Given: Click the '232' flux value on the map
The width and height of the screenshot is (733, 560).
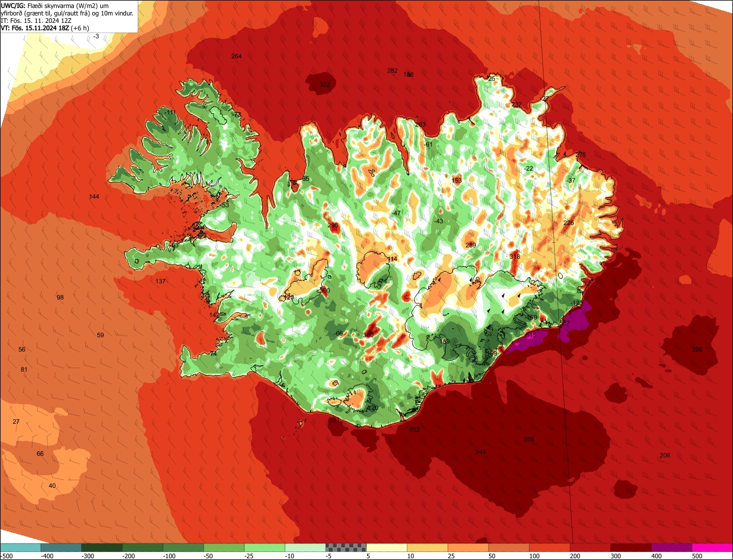Looking at the screenshot, I should click(517, 104).
